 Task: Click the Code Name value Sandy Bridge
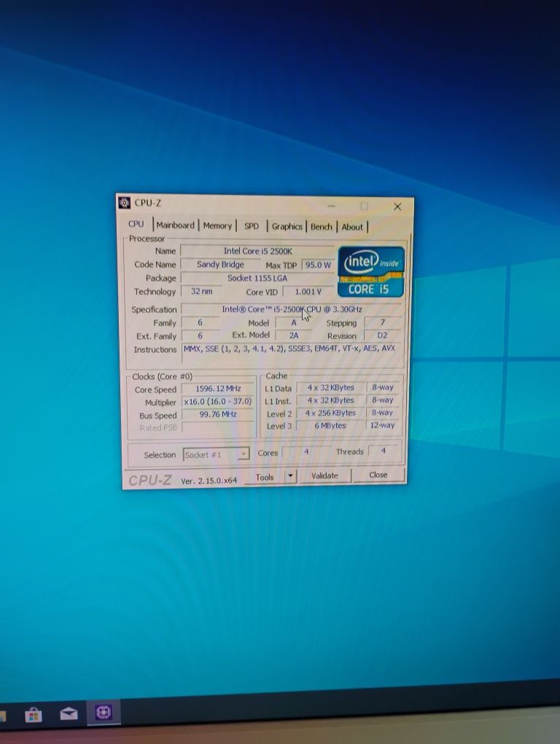coord(220,264)
